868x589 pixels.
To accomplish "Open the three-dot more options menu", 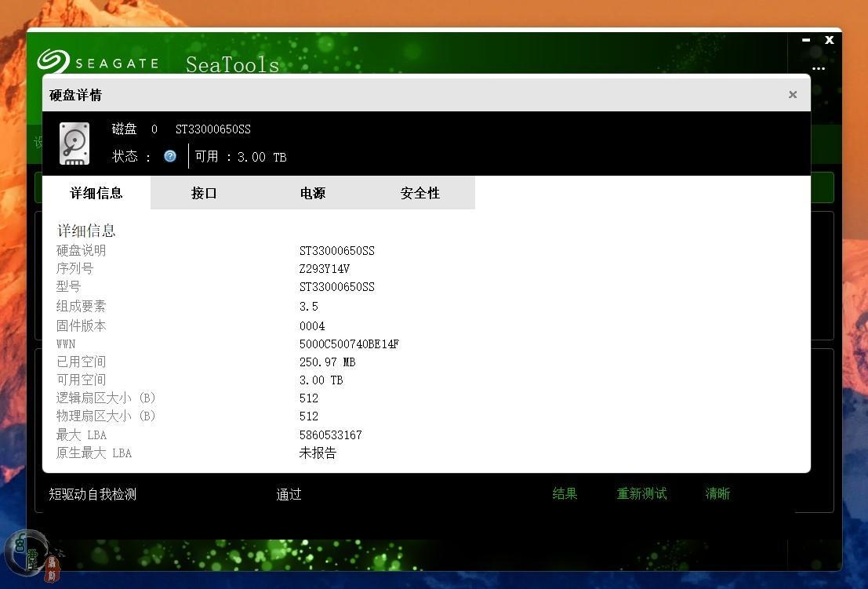I will 818,69.
